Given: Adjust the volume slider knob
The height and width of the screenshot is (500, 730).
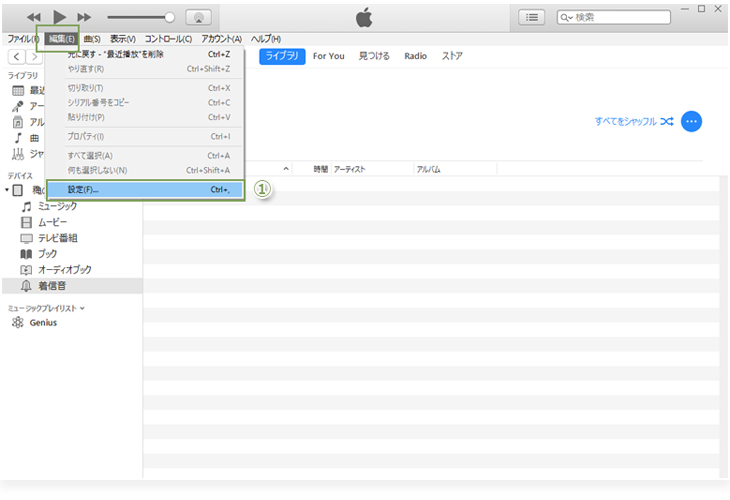Looking at the screenshot, I should pos(170,18).
